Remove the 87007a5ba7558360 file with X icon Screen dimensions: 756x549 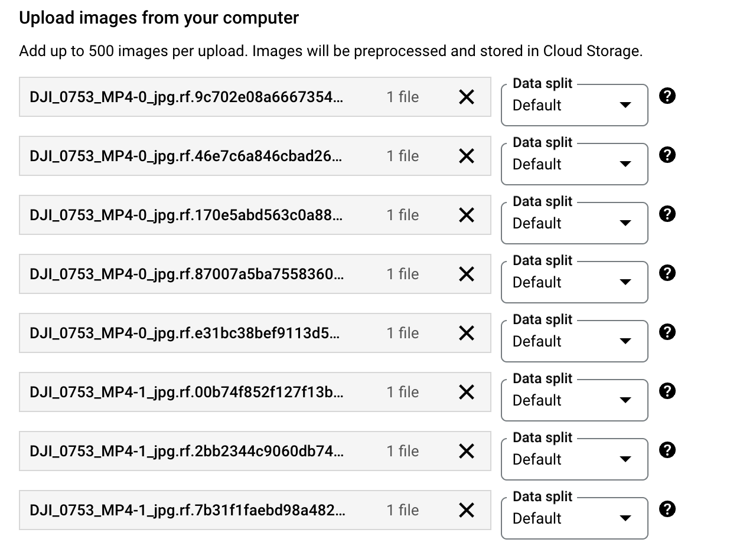point(467,274)
